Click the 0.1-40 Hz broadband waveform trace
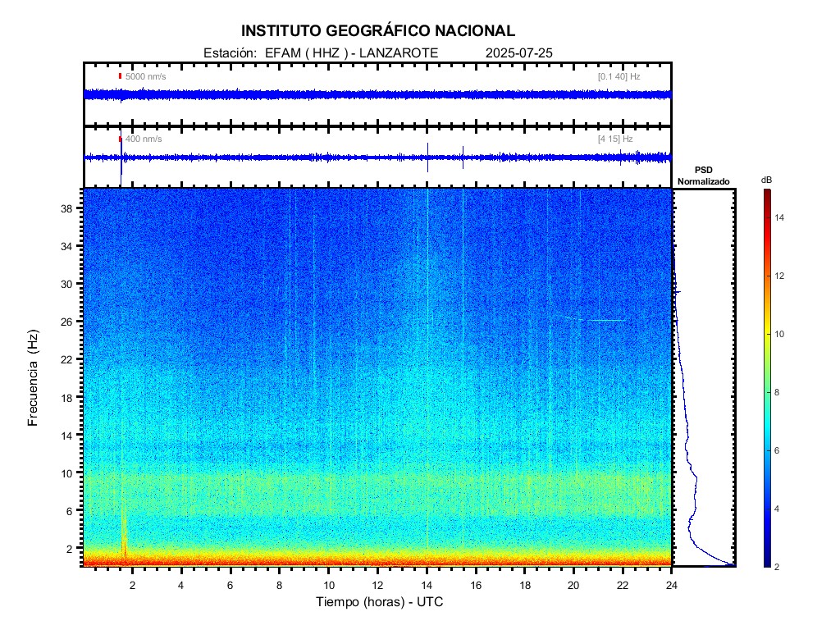Image resolution: width=840 pixels, height=630 pixels. (377, 95)
